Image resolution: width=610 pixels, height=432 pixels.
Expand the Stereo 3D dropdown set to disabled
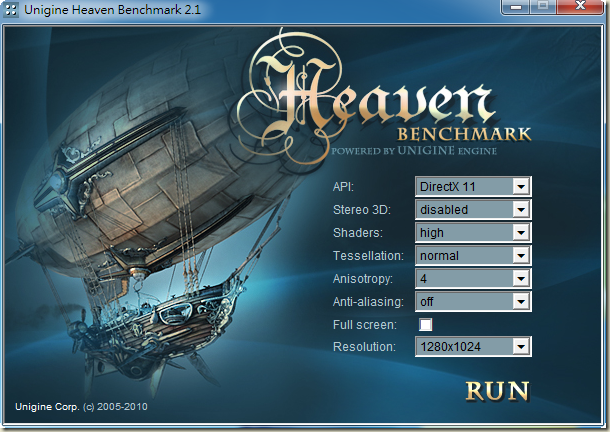[x=473, y=209]
